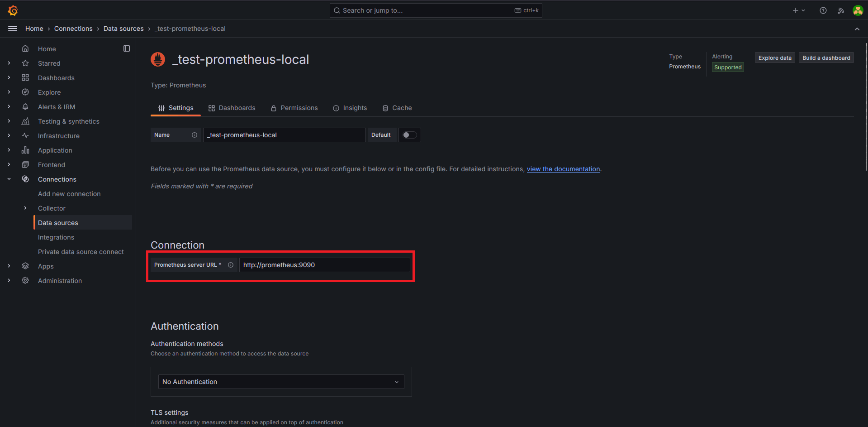Click the search magnifier icon
Image resolution: width=868 pixels, height=427 pixels.
(x=337, y=10)
